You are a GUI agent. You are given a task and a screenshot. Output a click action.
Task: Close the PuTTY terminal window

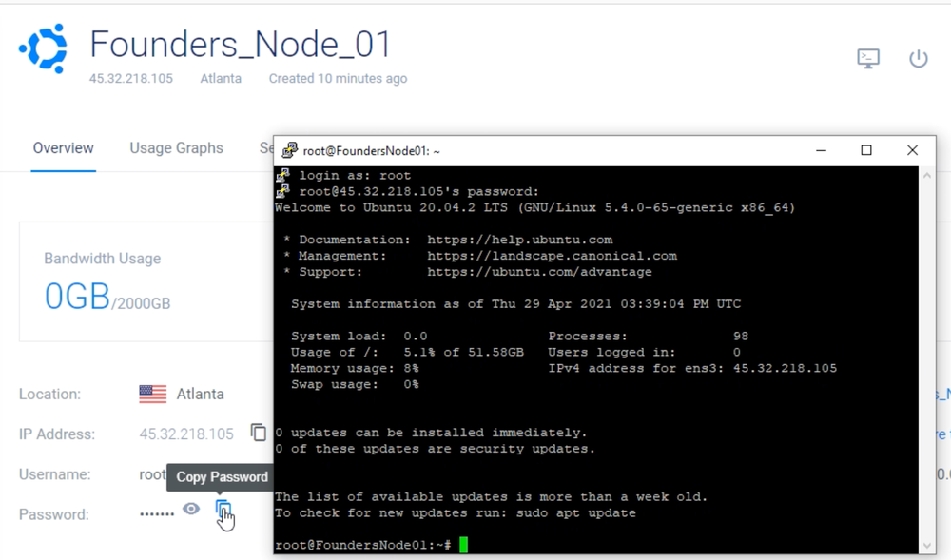(912, 150)
